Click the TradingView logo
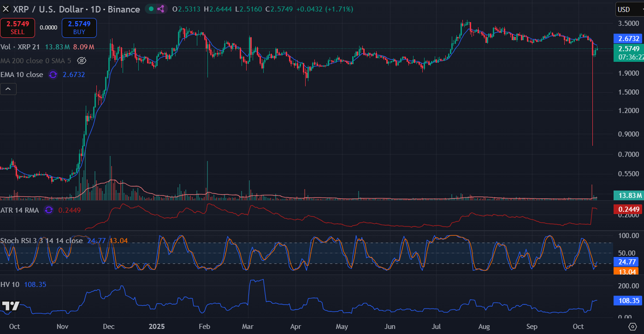Viewport: 644px width, 334px height. (11, 306)
